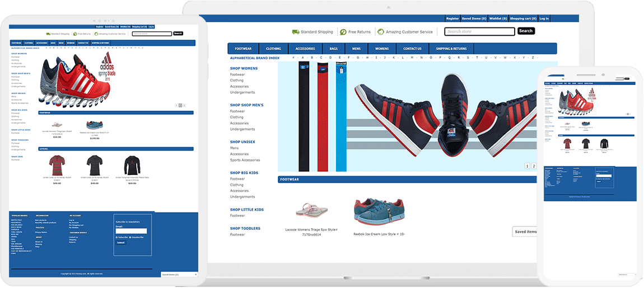Go to slide 3 in tablet banner

click(x=184, y=106)
